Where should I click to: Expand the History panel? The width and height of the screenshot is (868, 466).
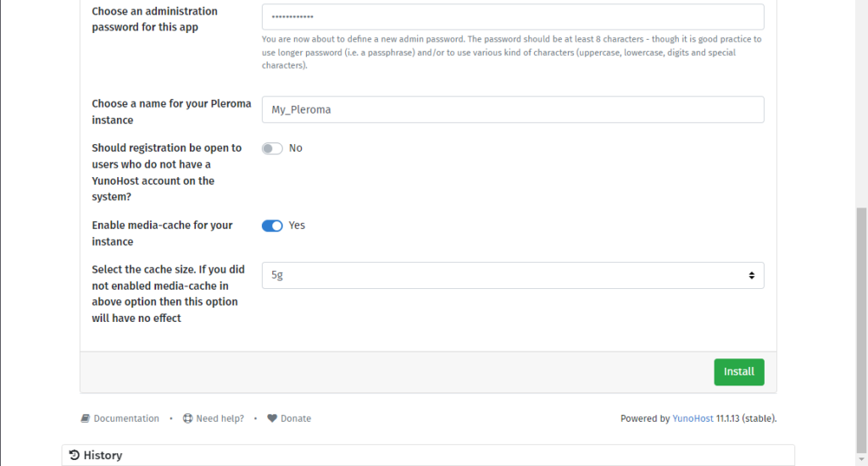tap(428, 455)
